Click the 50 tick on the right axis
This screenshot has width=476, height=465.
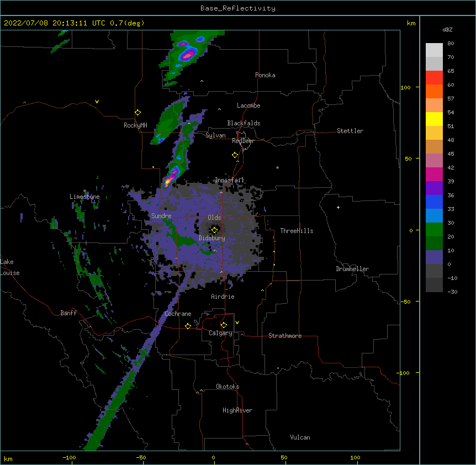[x=408, y=158]
